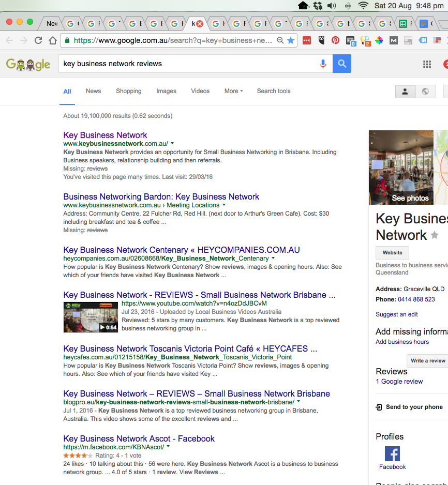Click the date and time in menu bar
The height and width of the screenshot is (485, 448).
pos(409,6)
